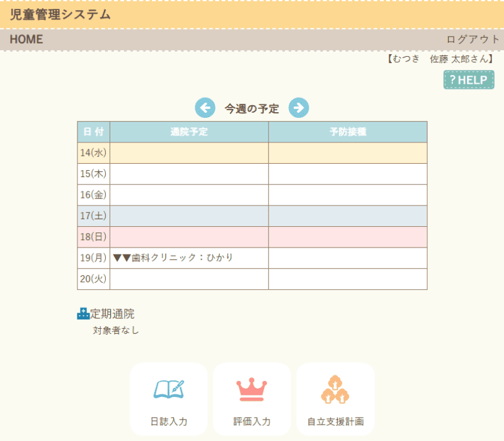Viewport: 504px width, 441px height.
Task: Click the previous week arrow icon
Action: tap(205, 108)
